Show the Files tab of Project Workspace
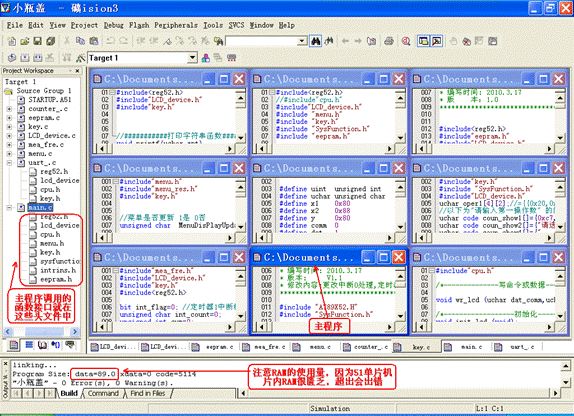The height and width of the screenshot is (416, 574). click(14, 345)
